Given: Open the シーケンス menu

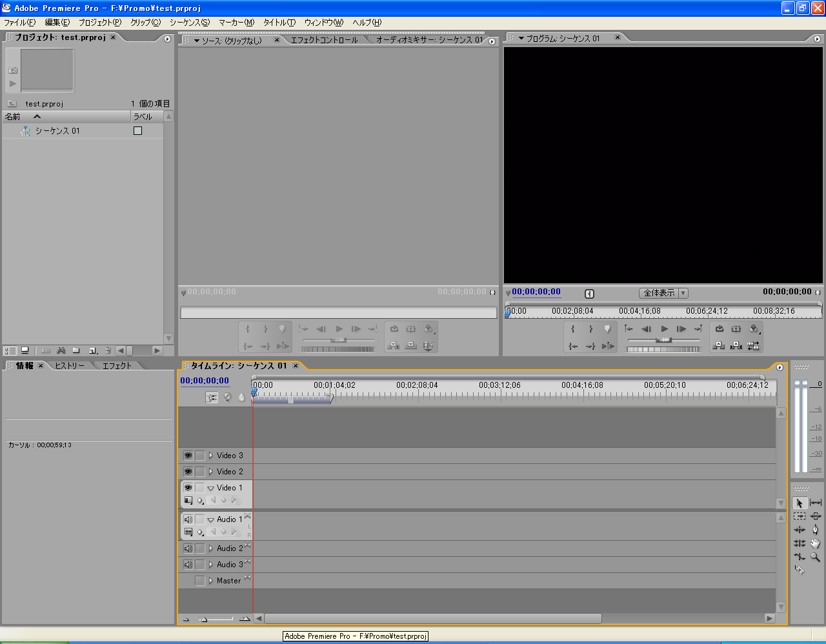Looking at the screenshot, I should (190, 22).
